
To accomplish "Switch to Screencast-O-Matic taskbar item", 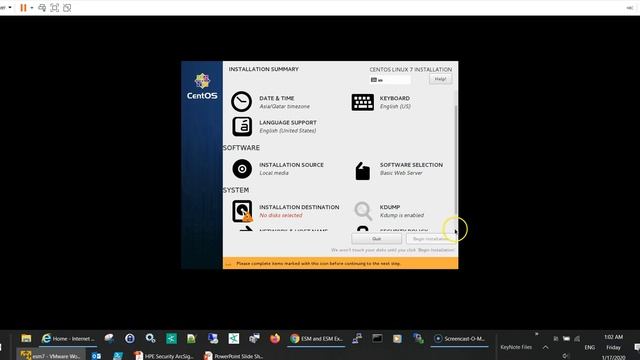I will (x=460, y=338).
